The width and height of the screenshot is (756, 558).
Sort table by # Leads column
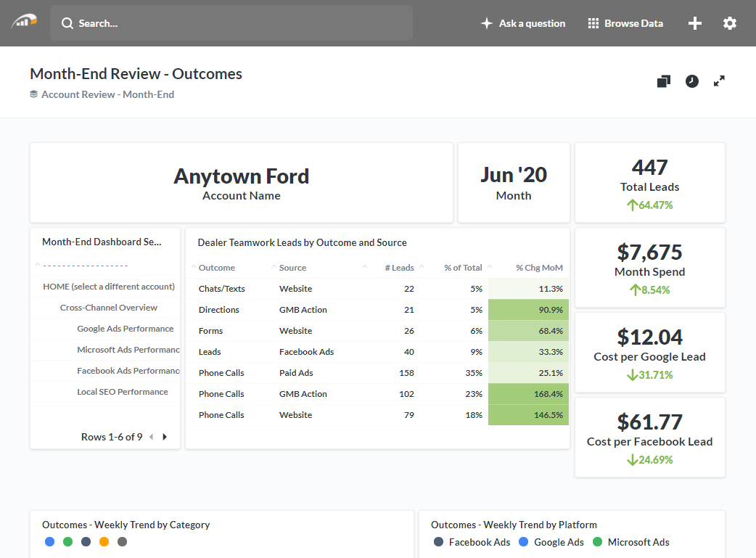pyautogui.click(x=399, y=268)
